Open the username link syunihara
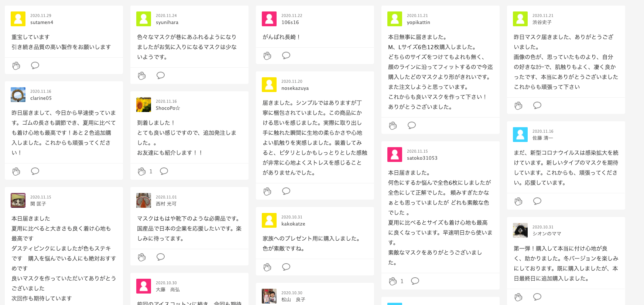644x305 pixels. pos(167,23)
